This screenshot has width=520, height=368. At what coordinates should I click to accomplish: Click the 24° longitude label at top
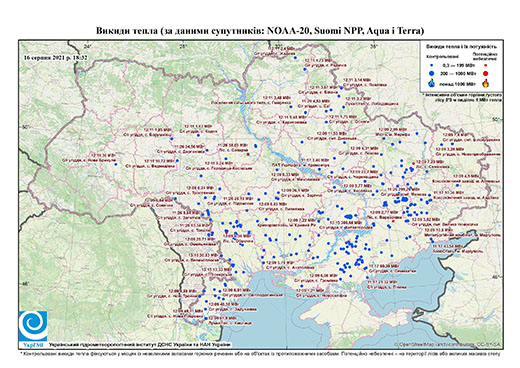click(x=88, y=46)
